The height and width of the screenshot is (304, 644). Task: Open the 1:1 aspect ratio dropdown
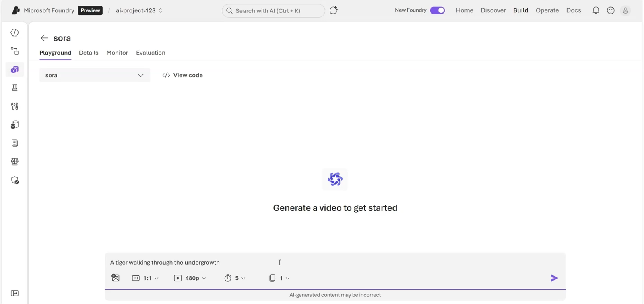(x=145, y=278)
